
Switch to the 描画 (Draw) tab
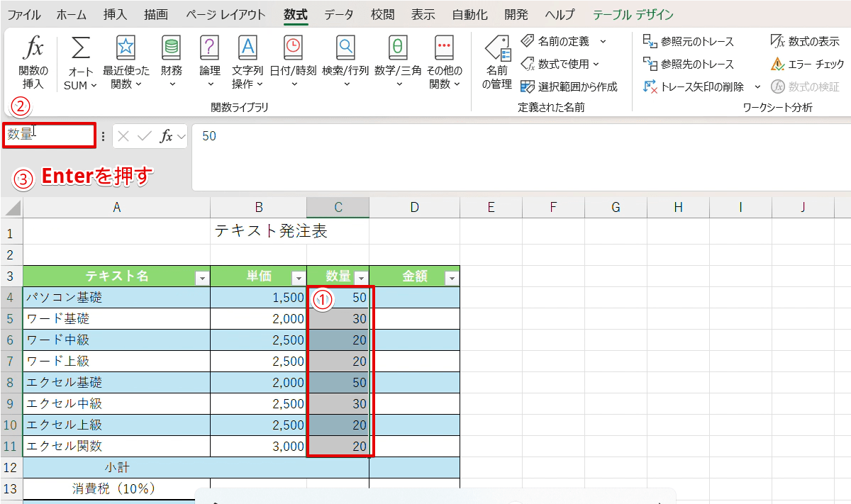(156, 14)
